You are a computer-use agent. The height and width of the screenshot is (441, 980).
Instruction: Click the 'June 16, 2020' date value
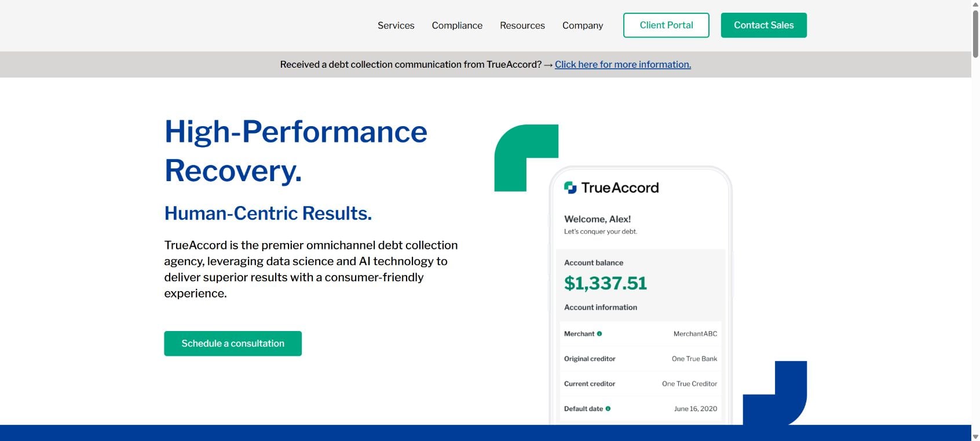[696, 409]
